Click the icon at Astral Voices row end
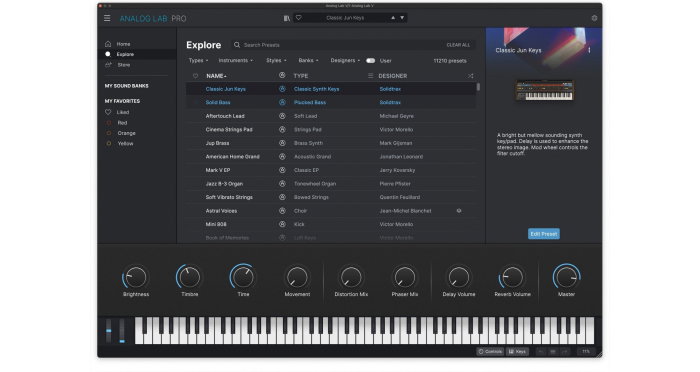This screenshot has height=372, width=700. [x=459, y=210]
